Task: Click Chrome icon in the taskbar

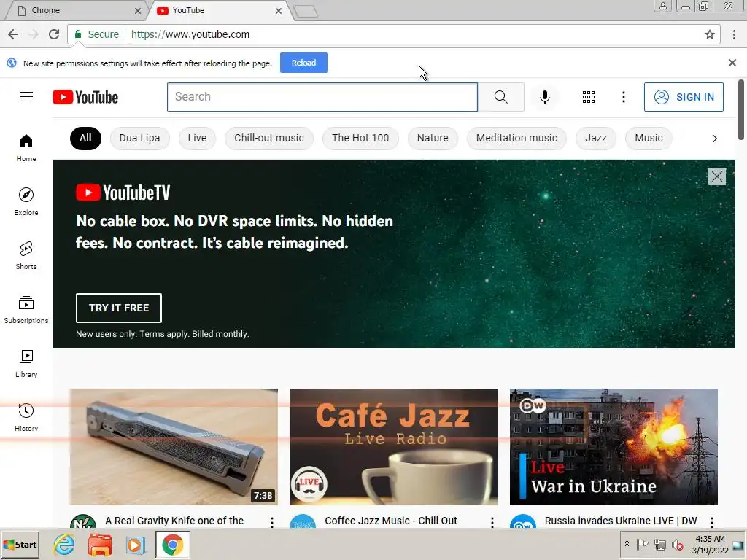Action: click(172, 545)
